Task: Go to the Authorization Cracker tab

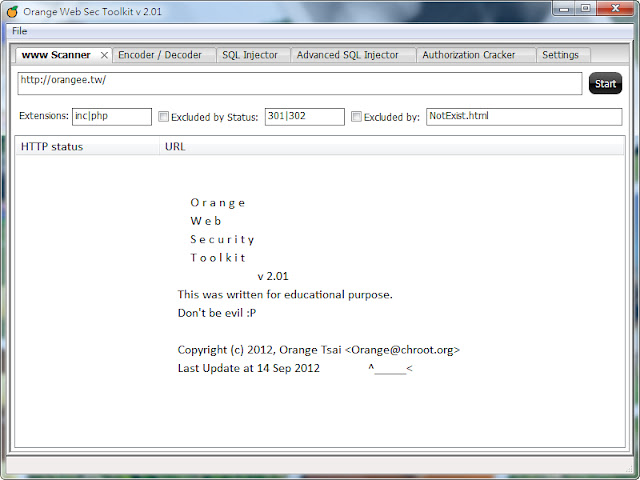Action: 468,55
